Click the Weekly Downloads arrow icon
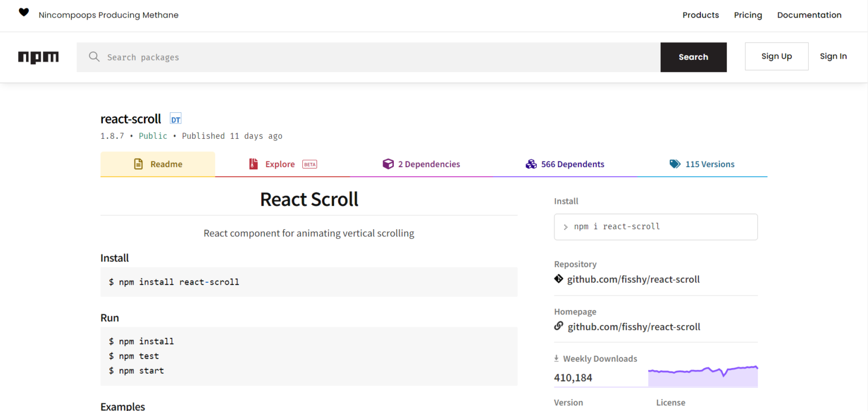The height and width of the screenshot is (411, 868). click(557, 358)
